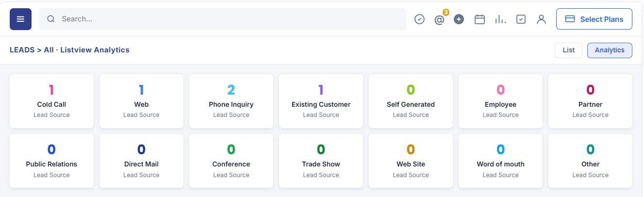Open the Employee lead source card
The width and height of the screenshot is (644, 197).
pyautogui.click(x=500, y=101)
